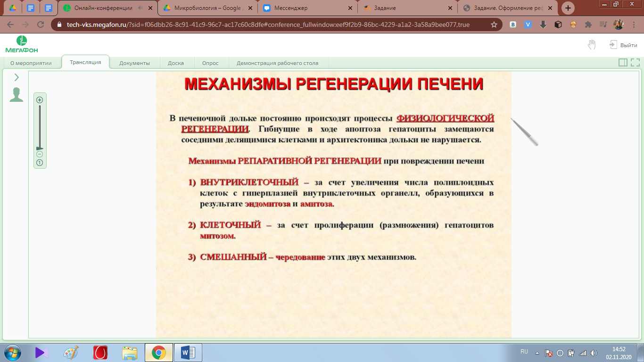This screenshot has height=362, width=644.
Task: Open the media controls music icon
Action: tap(603, 25)
